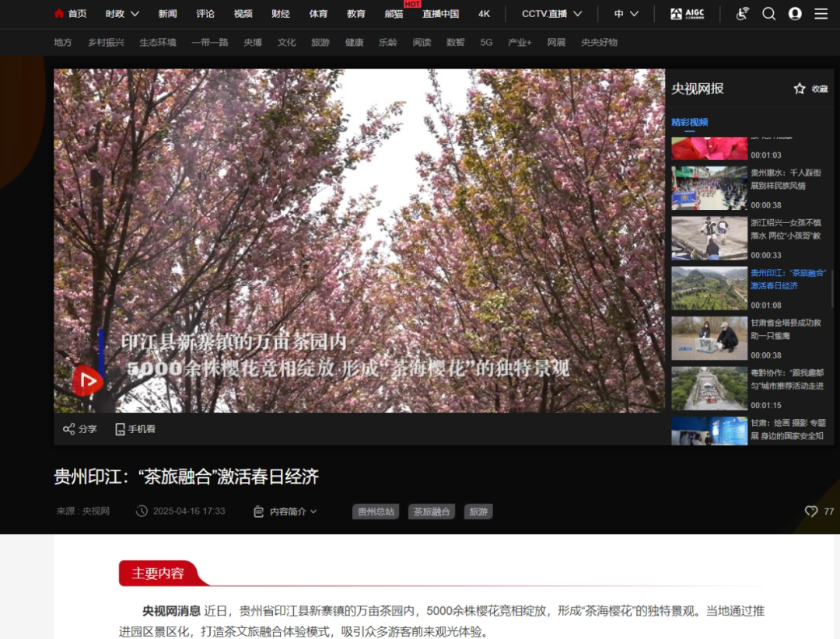Open the search magnifier icon
The width and height of the screenshot is (840, 639).
coord(768,14)
